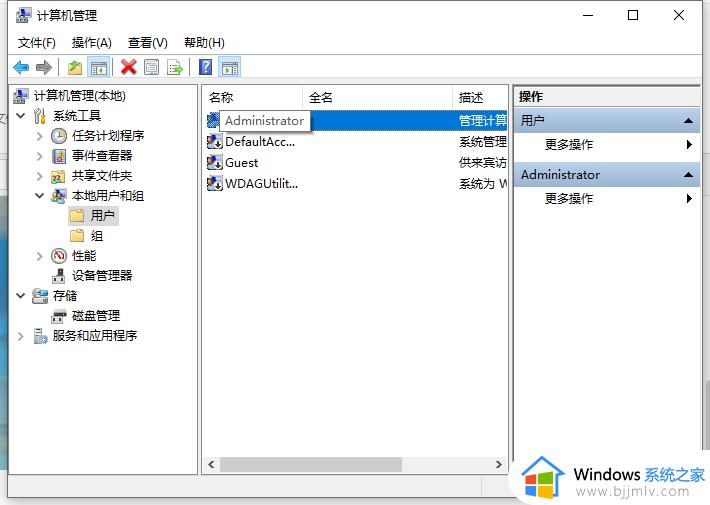Click the 计算机管理 title bar app icon

pos(24,15)
